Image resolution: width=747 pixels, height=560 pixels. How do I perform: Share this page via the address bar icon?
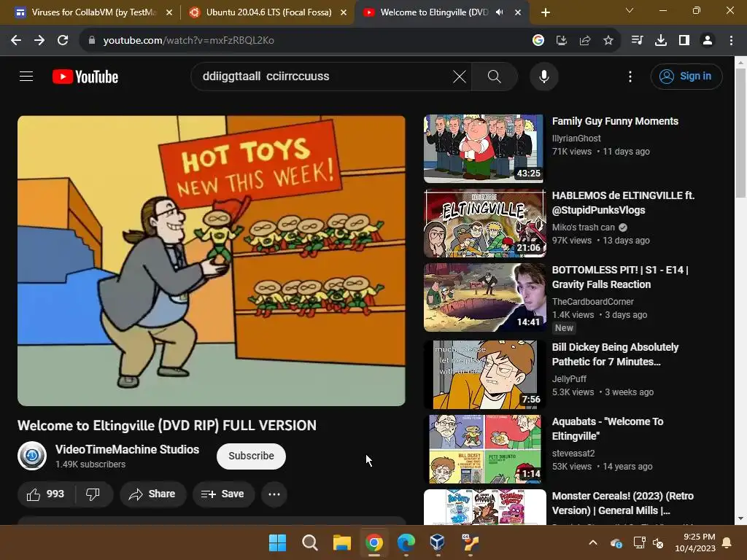click(585, 41)
